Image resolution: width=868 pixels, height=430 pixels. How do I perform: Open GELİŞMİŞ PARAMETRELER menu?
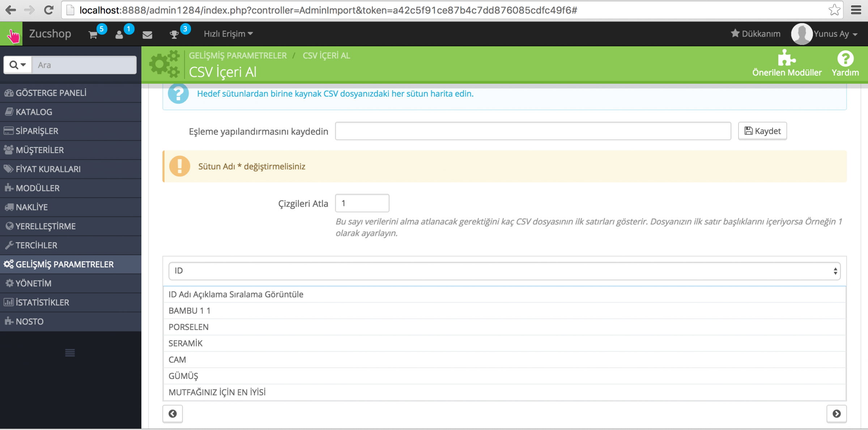click(x=71, y=264)
